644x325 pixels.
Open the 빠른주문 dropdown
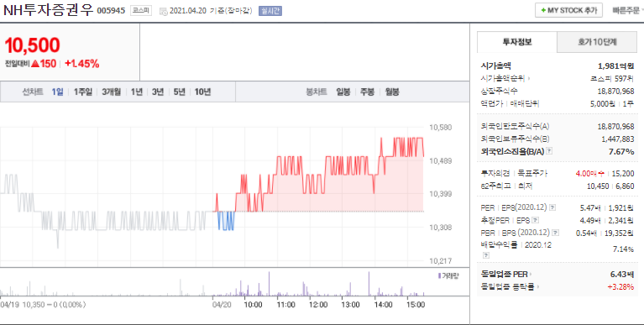[x=627, y=10]
